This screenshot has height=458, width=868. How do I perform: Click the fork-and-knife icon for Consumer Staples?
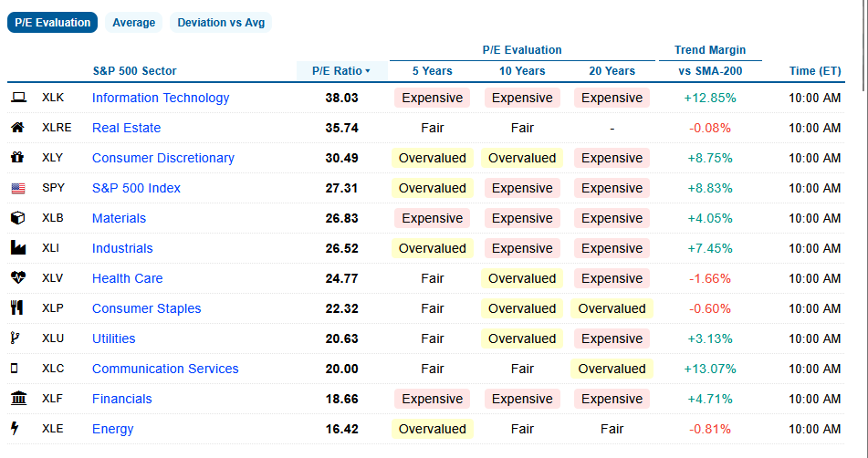coord(17,308)
